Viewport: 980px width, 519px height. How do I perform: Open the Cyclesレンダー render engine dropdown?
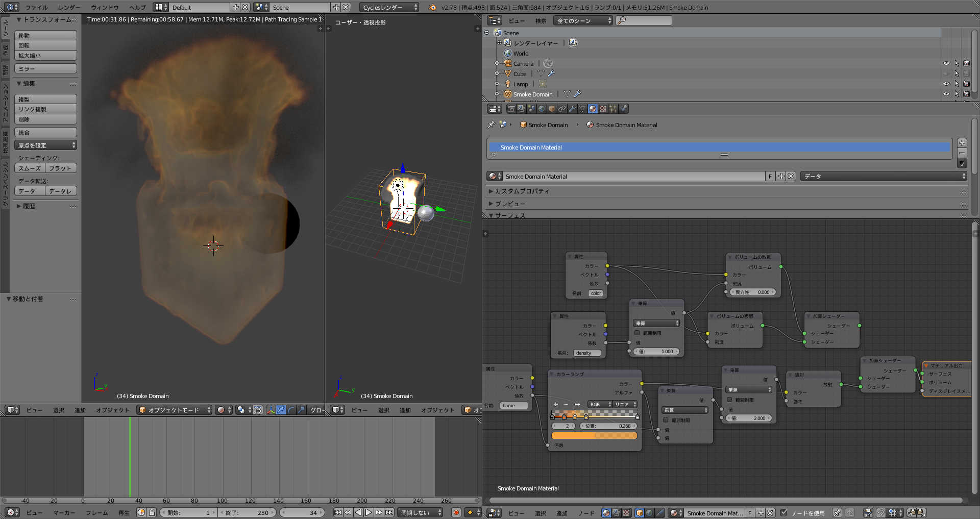tap(389, 7)
